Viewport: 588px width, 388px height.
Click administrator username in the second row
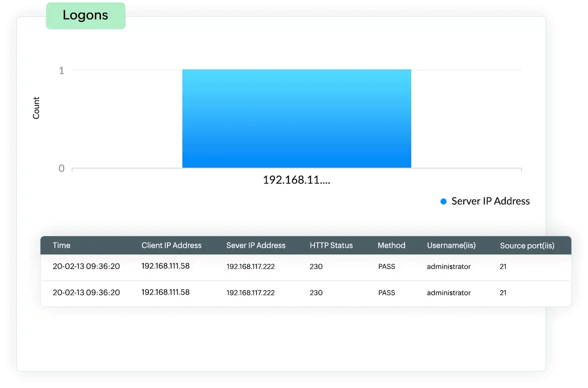coord(449,293)
